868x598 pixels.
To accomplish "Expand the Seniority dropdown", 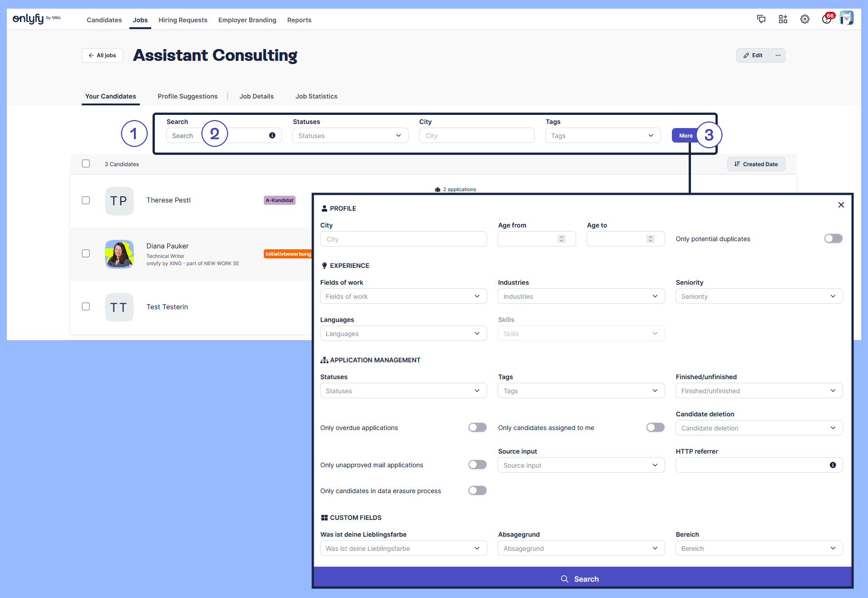I will [x=759, y=297].
